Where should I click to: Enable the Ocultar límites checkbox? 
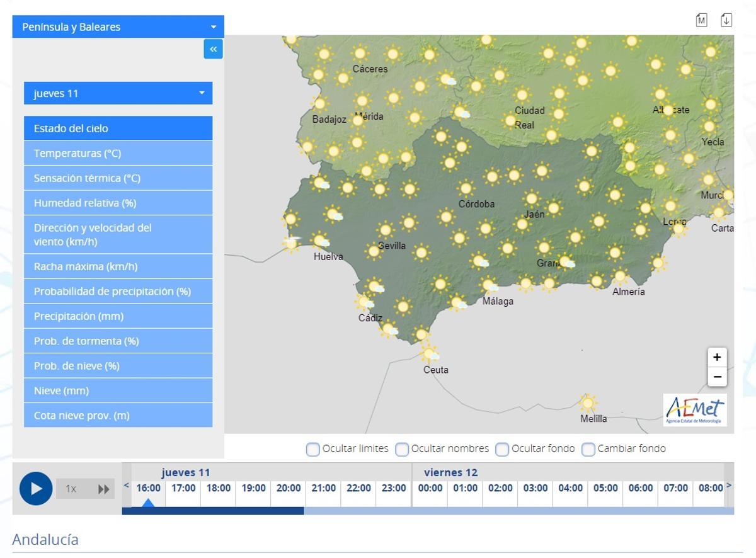point(312,449)
